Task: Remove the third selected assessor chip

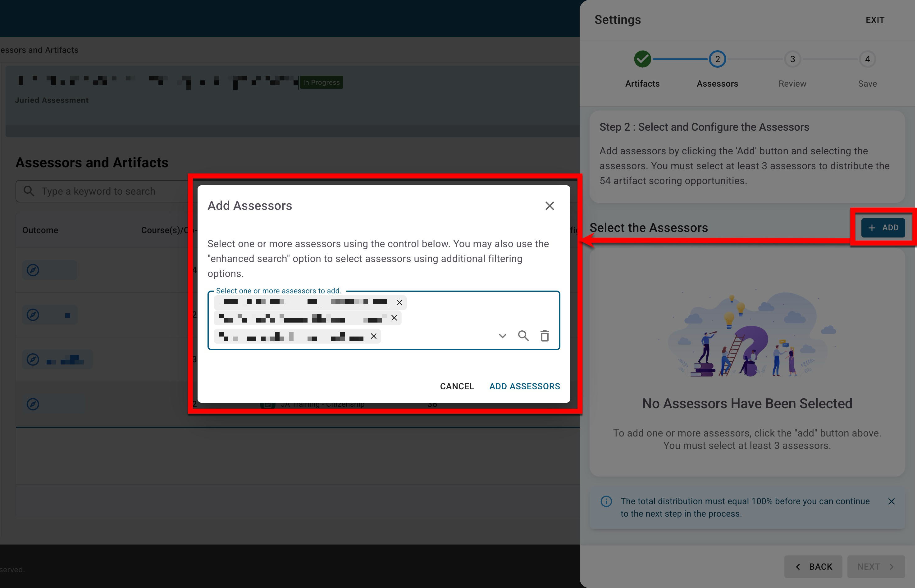Action: 373,336
